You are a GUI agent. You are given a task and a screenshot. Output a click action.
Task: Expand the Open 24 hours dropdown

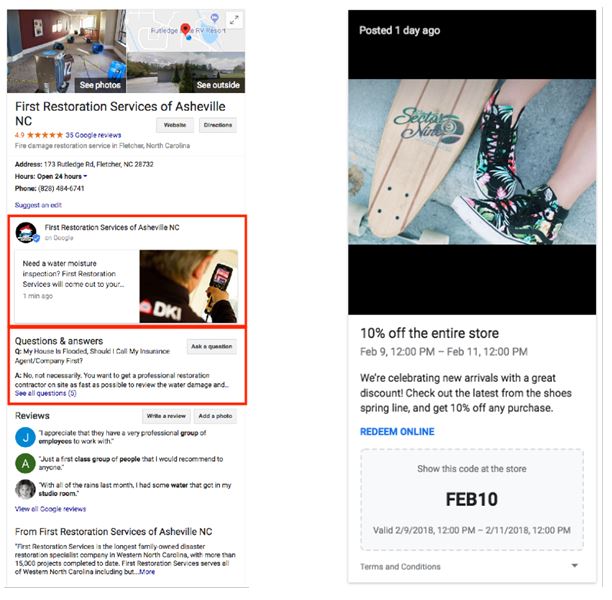click(85, 176)
